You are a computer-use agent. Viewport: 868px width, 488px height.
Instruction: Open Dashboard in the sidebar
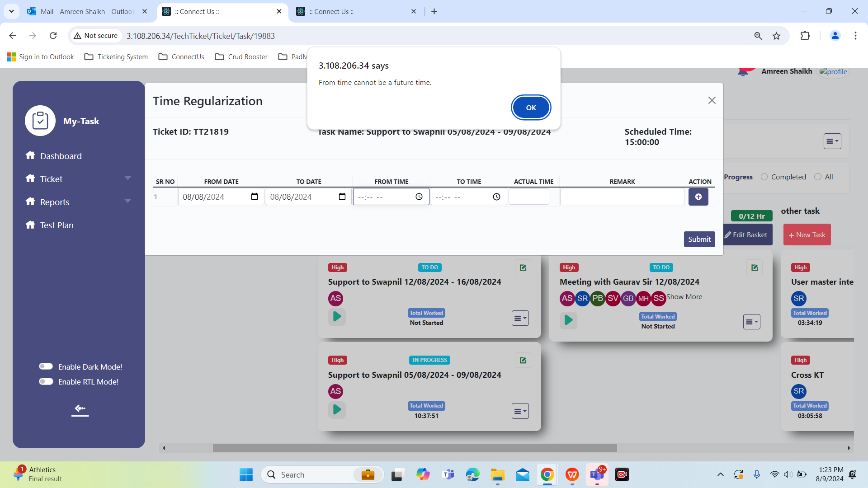pos(61,156)
